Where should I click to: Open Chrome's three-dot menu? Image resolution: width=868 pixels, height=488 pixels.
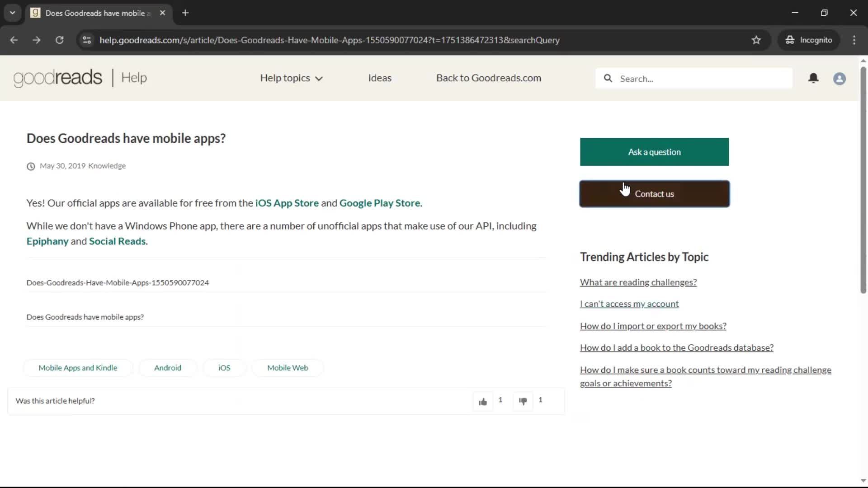pos(854,40)
